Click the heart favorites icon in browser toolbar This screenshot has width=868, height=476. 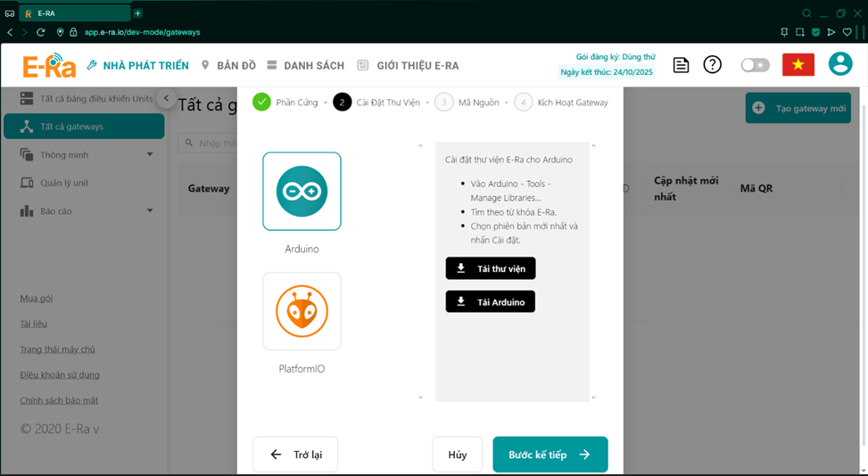847,32
